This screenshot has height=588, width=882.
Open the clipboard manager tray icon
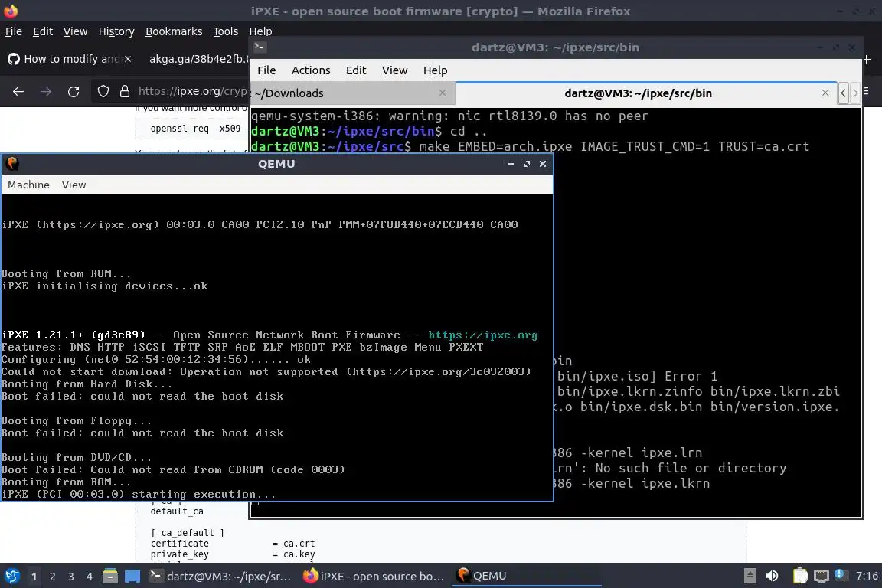pyautogui.click(x=800, y=576)
